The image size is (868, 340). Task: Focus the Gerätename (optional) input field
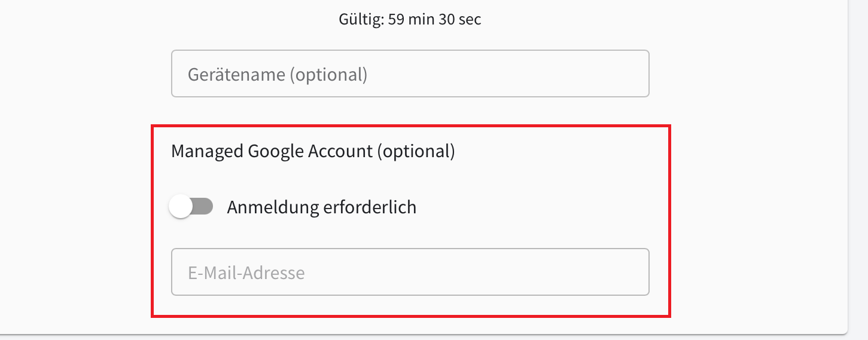(x=410, y=73)
